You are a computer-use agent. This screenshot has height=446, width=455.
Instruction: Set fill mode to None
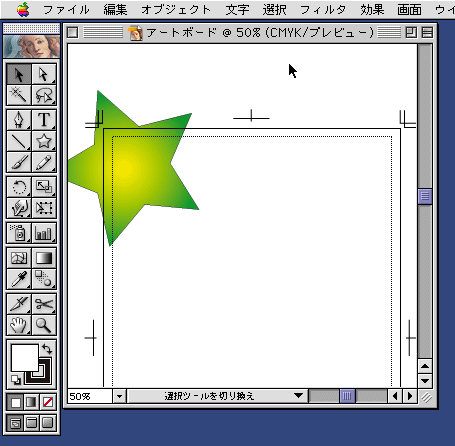point(48,402)
